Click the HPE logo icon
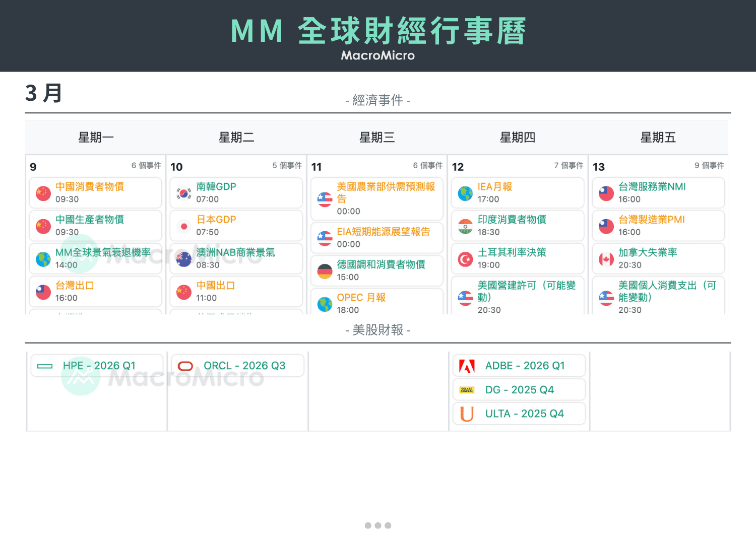 (x=45, y=366)
